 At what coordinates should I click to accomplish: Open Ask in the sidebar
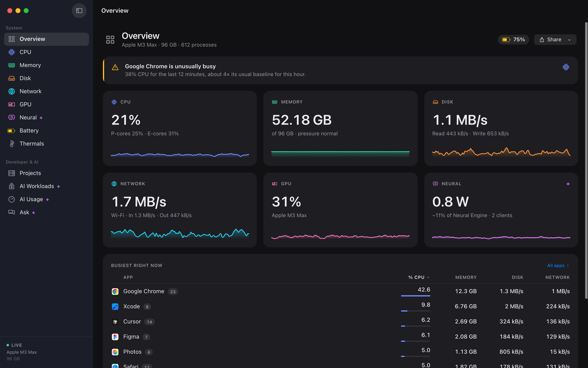pos(47,212)
